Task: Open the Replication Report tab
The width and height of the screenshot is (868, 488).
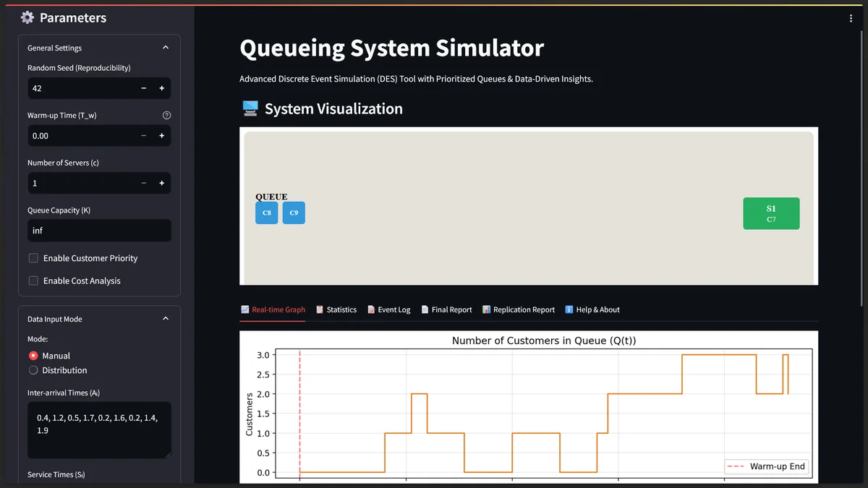Action: [x=519, y=309]
